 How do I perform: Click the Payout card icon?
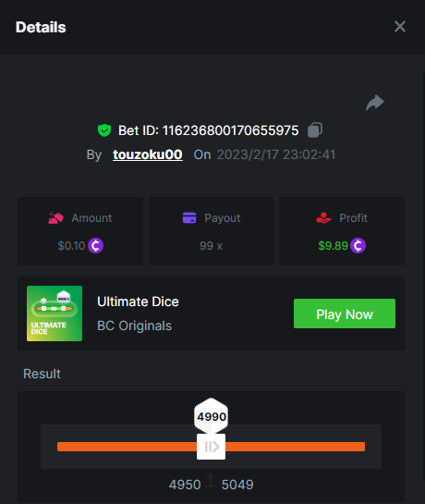click(189, 217)
